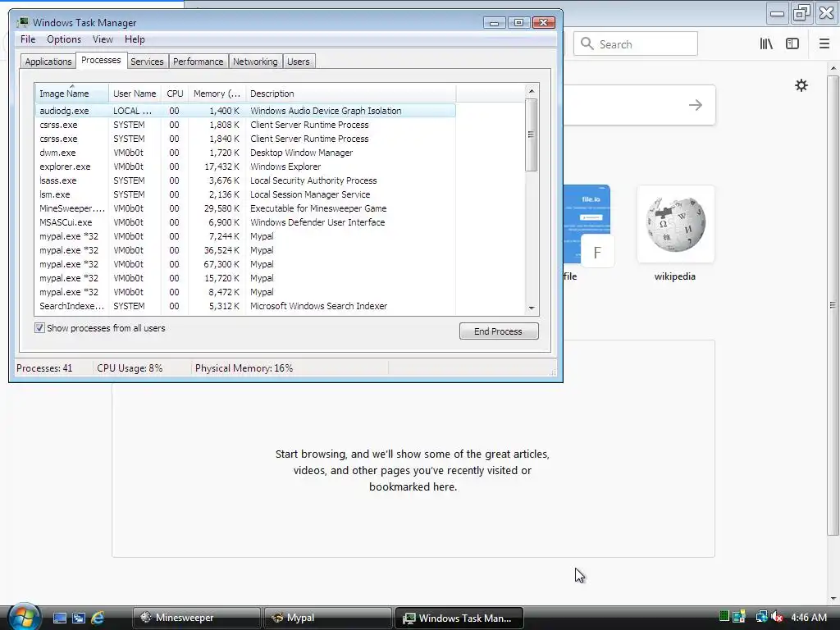Open Mypal hamburger menu
Image resolution: width=840 pixels, height=630 pixels.
point(824,44)
